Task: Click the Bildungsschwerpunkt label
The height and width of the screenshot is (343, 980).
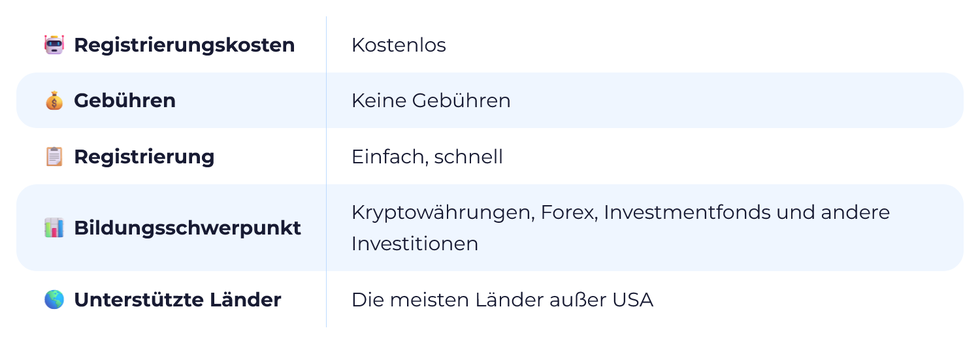Action: click(188, 229)
